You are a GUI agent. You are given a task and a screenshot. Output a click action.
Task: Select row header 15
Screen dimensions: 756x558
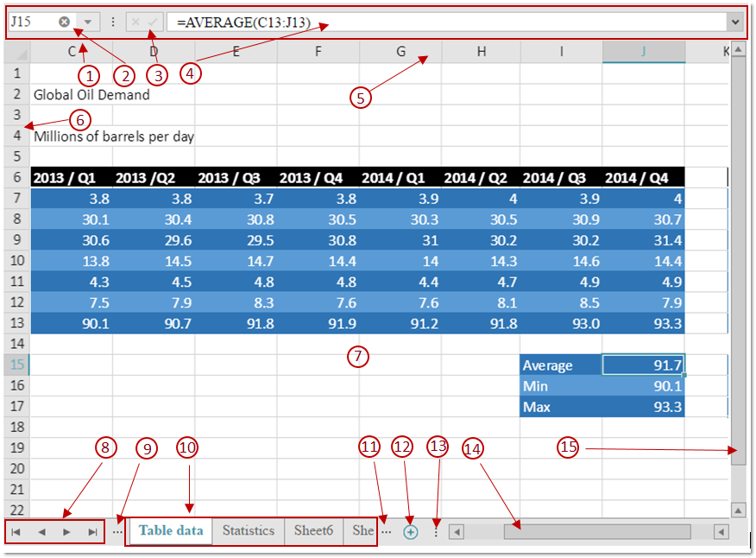[x=16, y=365]
